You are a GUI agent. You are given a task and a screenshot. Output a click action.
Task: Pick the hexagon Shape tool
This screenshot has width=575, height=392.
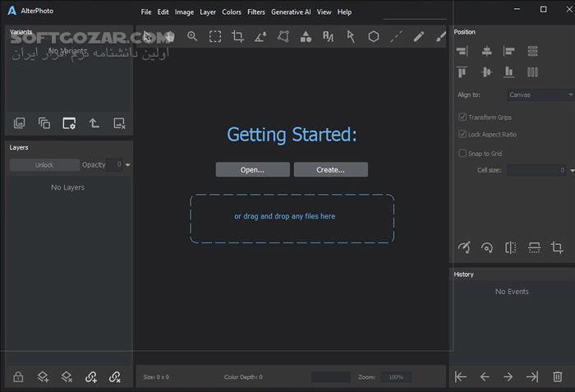coord(374,36)
